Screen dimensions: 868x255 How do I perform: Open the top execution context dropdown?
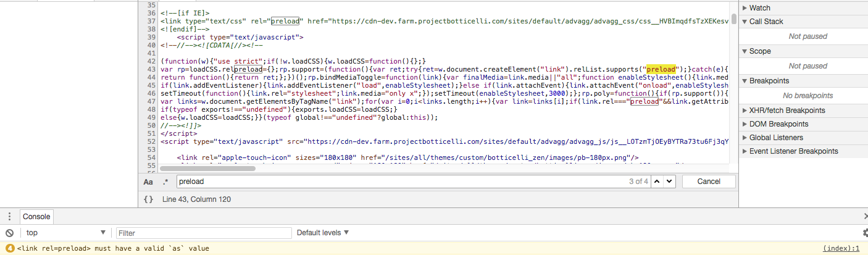pyautogui.click(x=66, y=233)
